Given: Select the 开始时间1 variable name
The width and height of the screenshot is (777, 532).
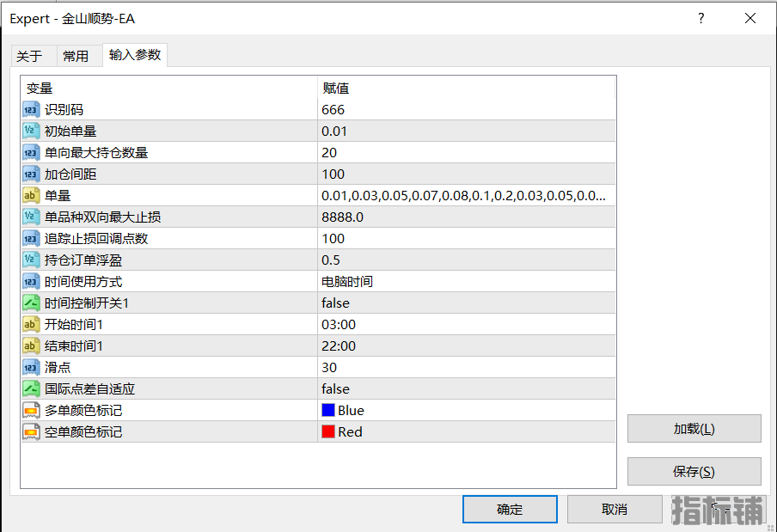Looking at the screenshot, I should coord(74,325).
